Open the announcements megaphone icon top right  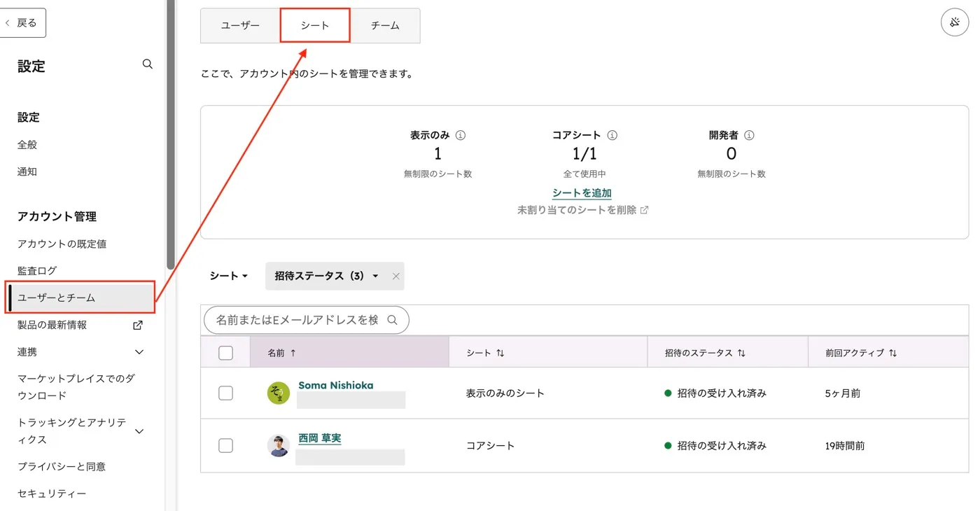955,22
